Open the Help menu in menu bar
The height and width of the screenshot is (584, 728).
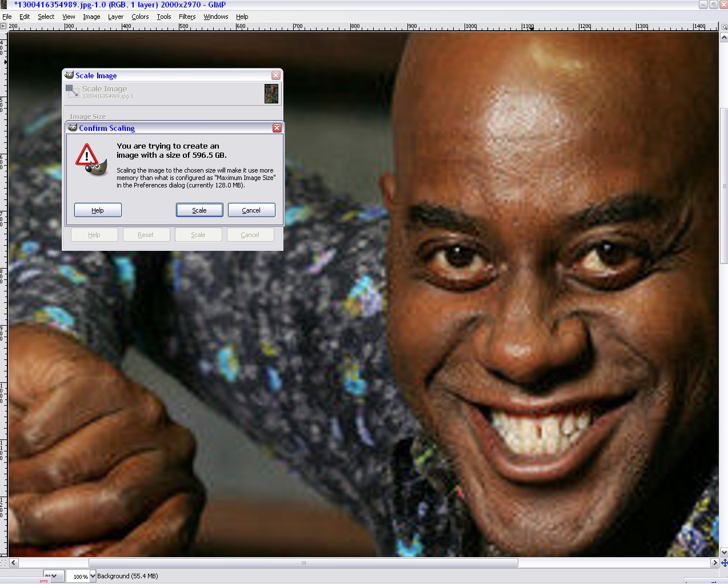click(242, 17)
